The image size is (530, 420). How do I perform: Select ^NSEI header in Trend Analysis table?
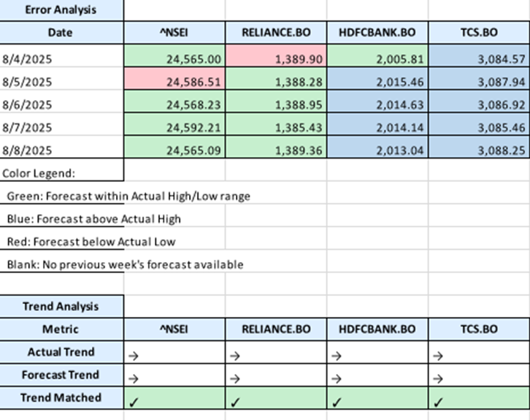174,329
